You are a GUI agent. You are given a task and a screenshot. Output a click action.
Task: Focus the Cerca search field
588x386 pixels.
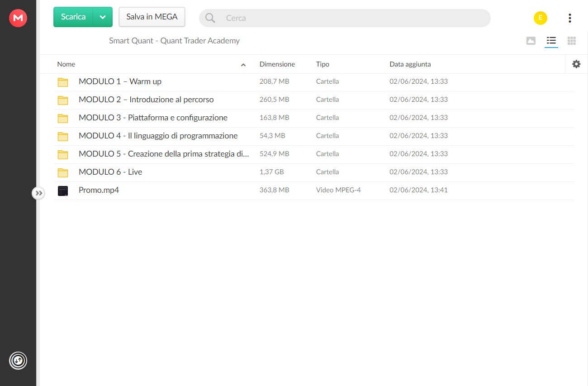(x=345, y=18)
